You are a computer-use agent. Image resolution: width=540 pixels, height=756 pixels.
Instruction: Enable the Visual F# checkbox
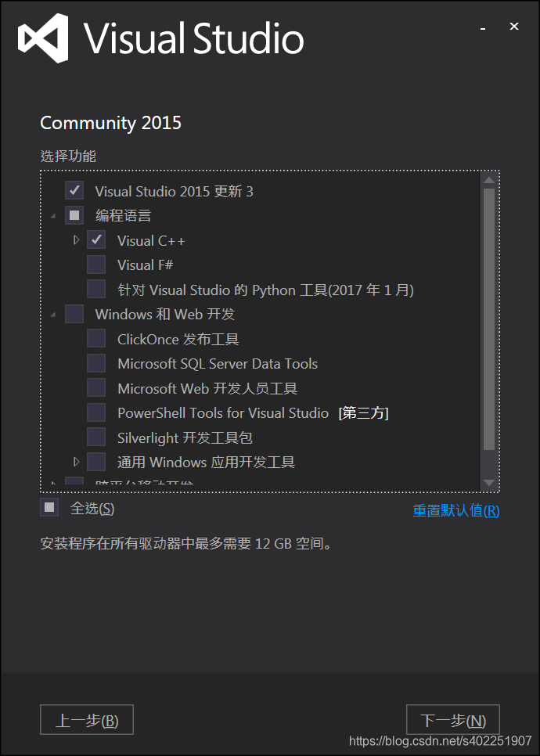(96, 265)
